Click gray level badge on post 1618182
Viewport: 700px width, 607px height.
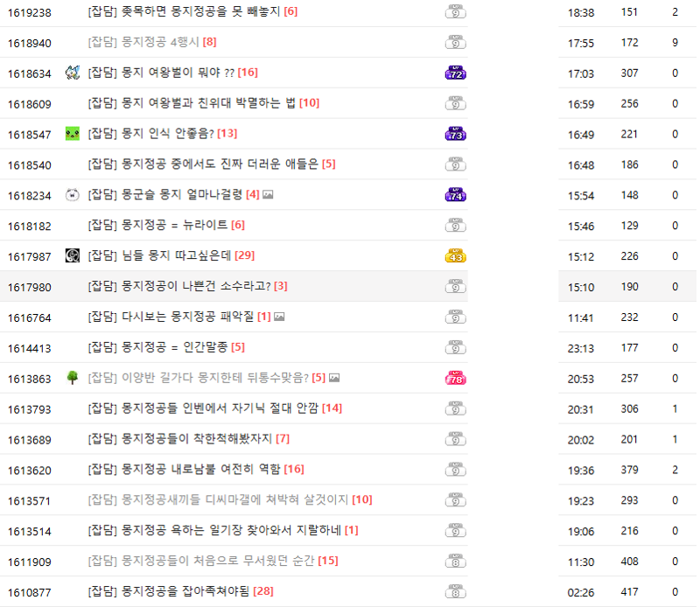tap(455, 226)
